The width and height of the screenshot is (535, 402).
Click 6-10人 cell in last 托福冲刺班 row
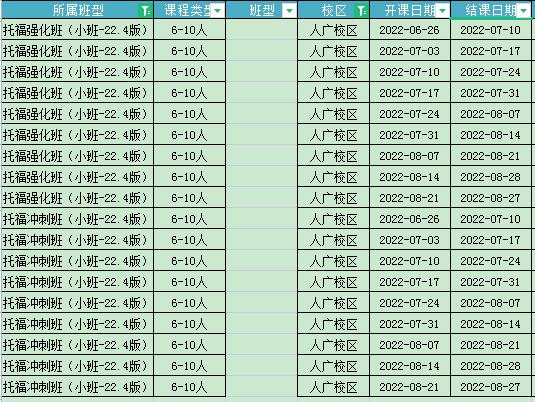pos(189,387)
